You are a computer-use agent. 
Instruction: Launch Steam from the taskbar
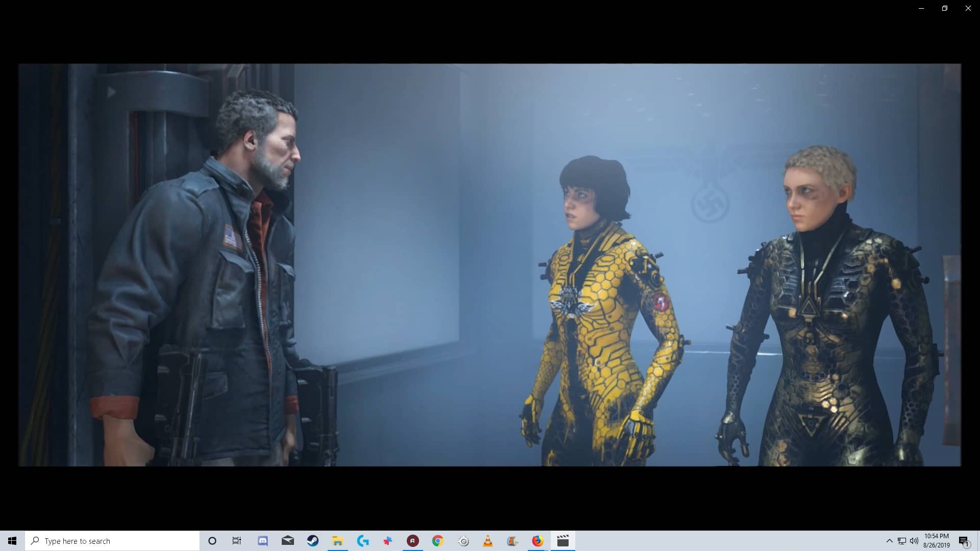[313, 541]
